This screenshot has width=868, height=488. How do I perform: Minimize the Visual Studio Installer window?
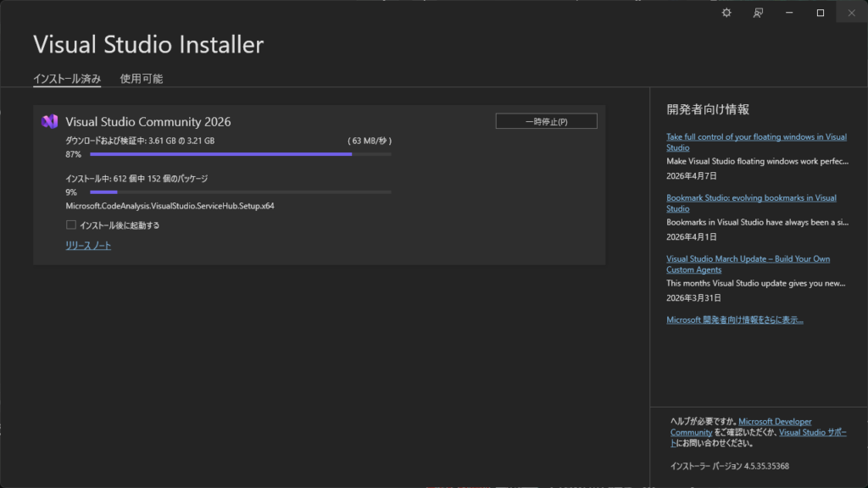[x=789, y=13]
